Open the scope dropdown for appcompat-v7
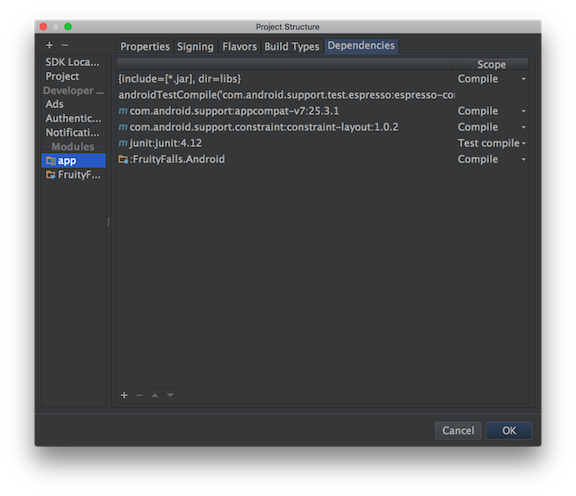Viewport: 576px width, 496px height. [x=523, y=111]
